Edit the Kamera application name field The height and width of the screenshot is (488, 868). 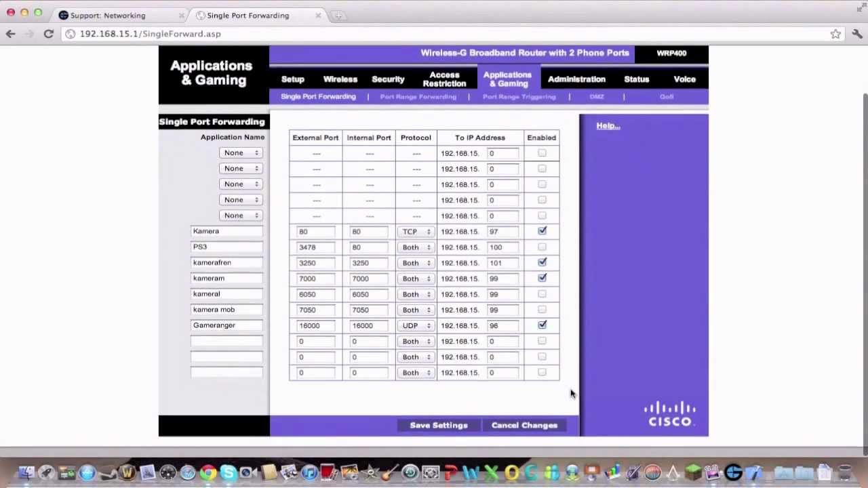(226, 231)
